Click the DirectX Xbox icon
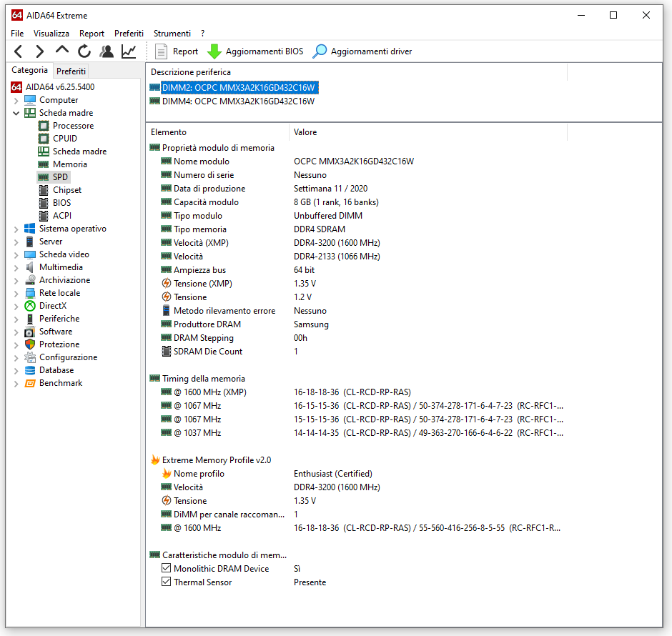Viewport: 672px width, 636px height. point(30,305)
